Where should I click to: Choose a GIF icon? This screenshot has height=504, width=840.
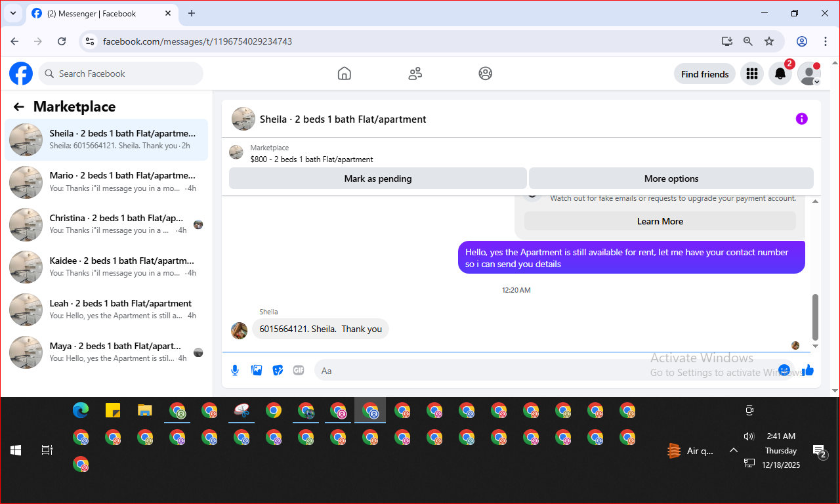(x=299, y=370)
